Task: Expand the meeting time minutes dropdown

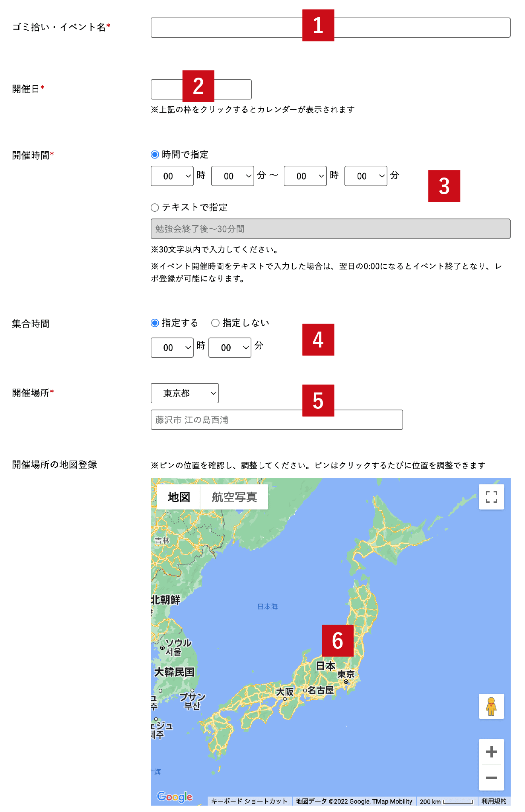Action: click(229, 347)
